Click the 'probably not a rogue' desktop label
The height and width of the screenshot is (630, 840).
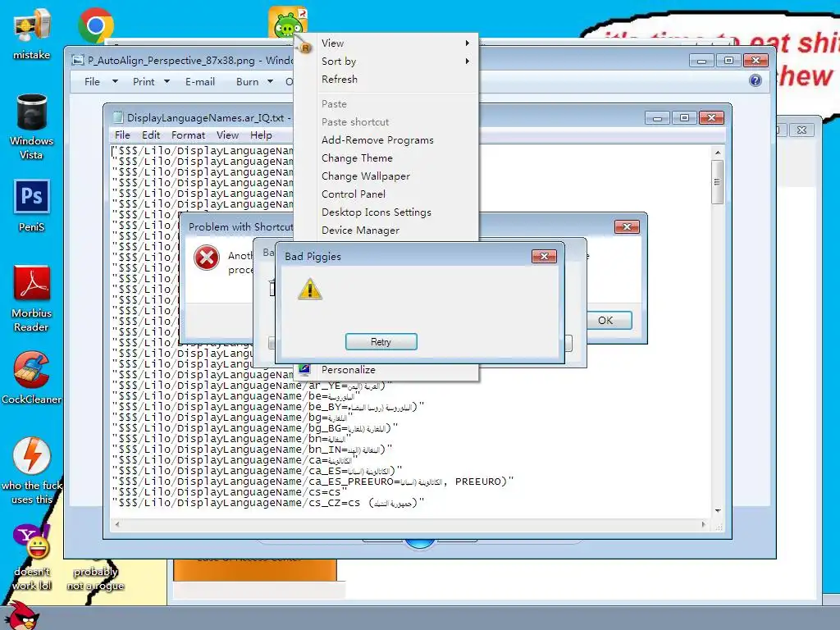[x=95, y=578]
